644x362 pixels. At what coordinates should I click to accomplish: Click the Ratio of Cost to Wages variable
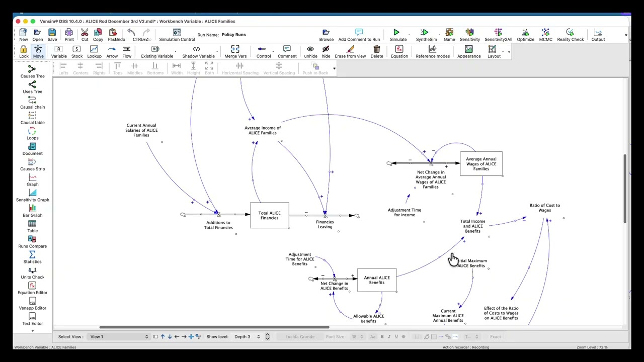[544, 208]
